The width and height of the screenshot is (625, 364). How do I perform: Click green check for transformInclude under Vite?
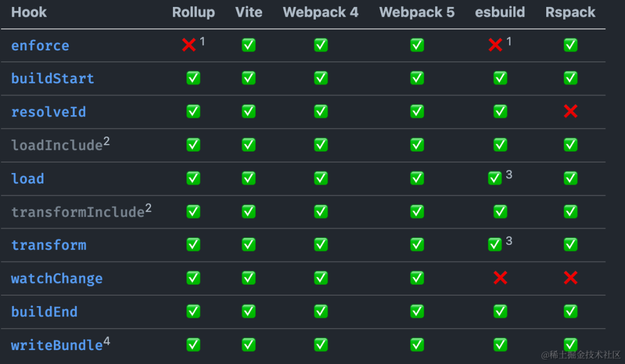click(x=249, y=211)
